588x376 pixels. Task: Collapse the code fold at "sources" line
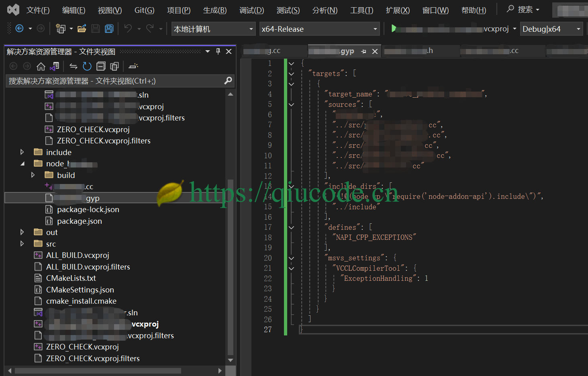coord(292,104)
